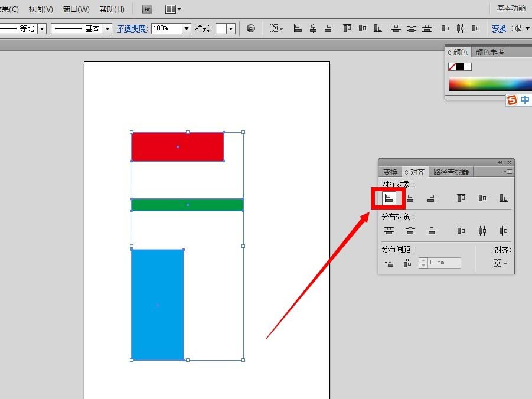The height and width of the screenshot is (399, 532).
Task: Open Adobe Bridge via the Br icon
Action: coord(147,9)
